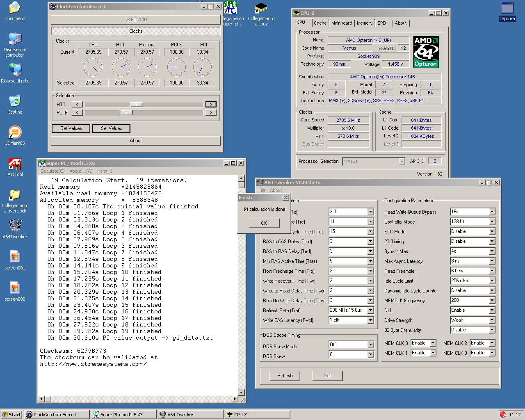This screenshot has height=420, width=525.
Task: Expand the Processor Selection dropdown in CPU-Z
Action: [402, 162]
